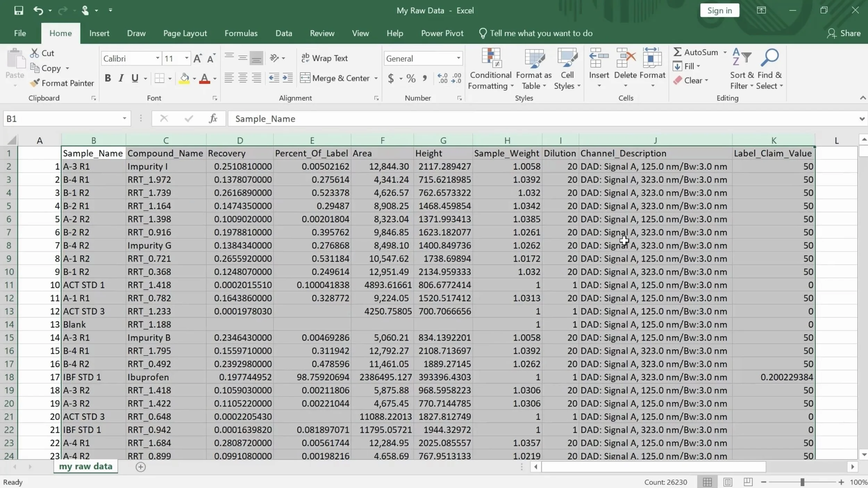Screen dimensions: 868x488
Task: Open the Power Pivot tab
Action: 442,33
